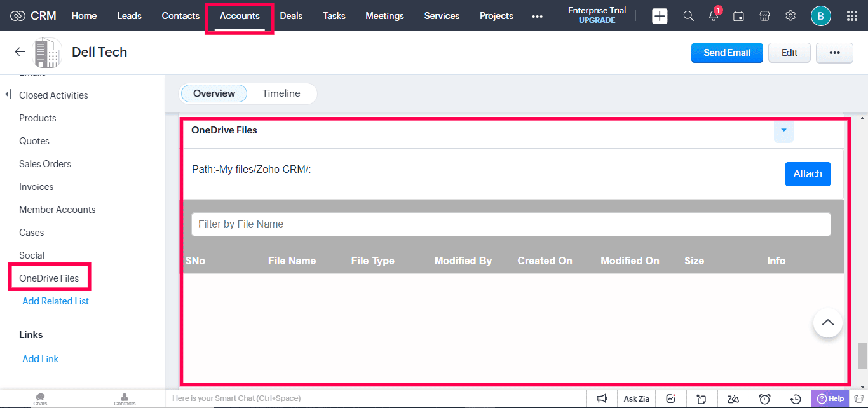Screen dimensions: 868x408
Task: Focus the Filter by File Name field
Action: (x=511, y=224)
